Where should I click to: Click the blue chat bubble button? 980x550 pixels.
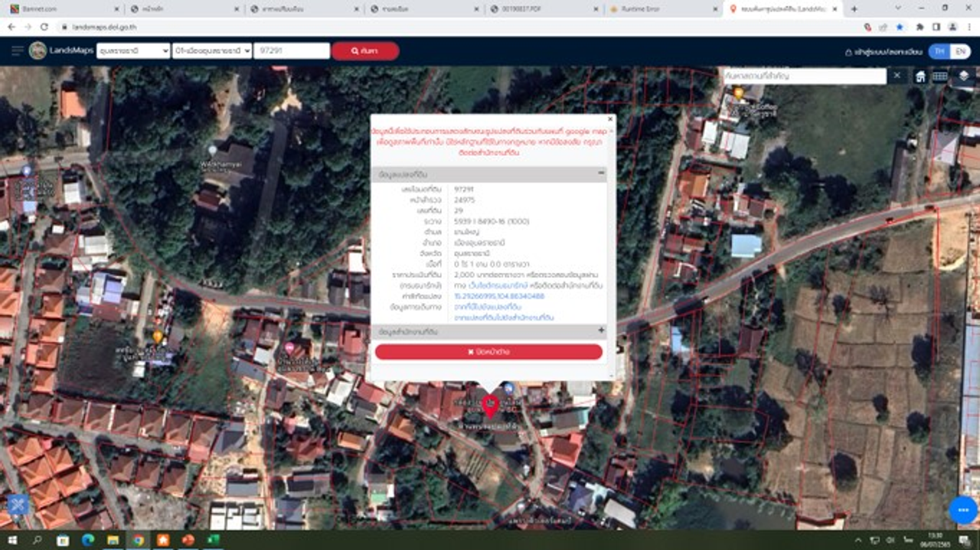962,509
